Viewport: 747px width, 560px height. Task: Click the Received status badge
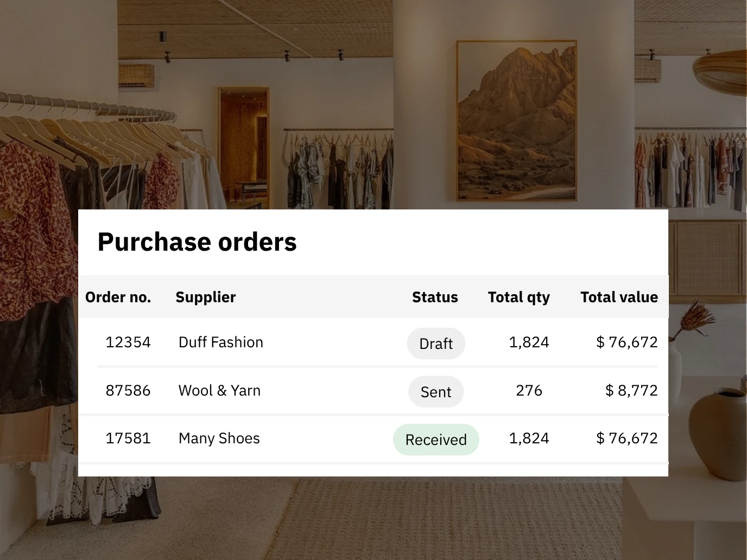[436, 440]
